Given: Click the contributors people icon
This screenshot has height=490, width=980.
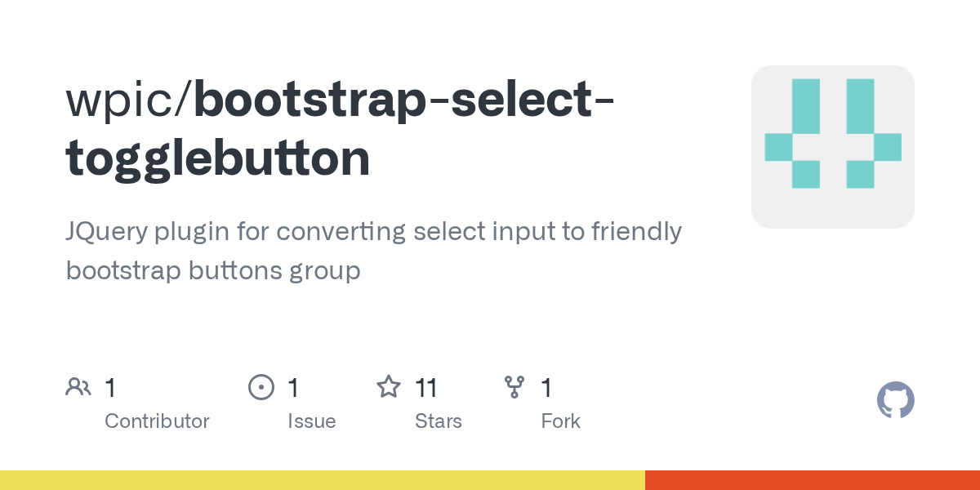Looking at the screenshot, I should [78, 387].
